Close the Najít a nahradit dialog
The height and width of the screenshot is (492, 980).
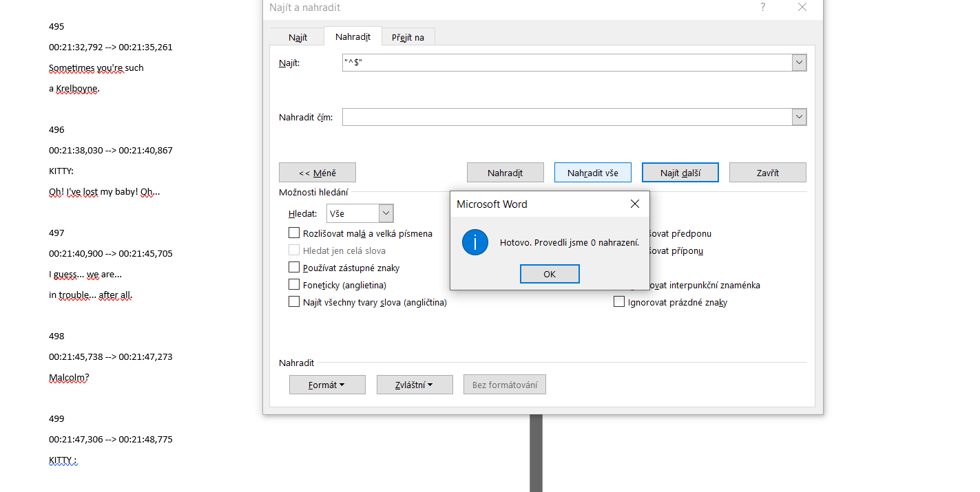coord(802,7)
